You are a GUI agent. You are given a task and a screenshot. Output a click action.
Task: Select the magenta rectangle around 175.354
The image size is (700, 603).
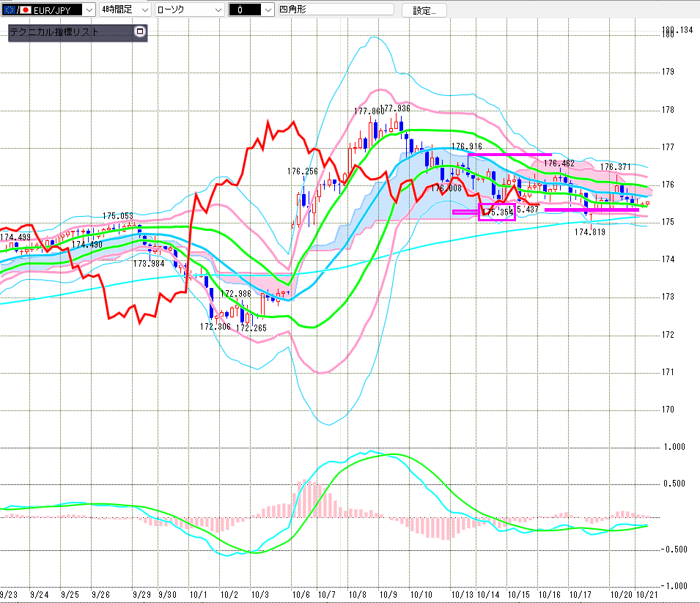coord(496,219)
